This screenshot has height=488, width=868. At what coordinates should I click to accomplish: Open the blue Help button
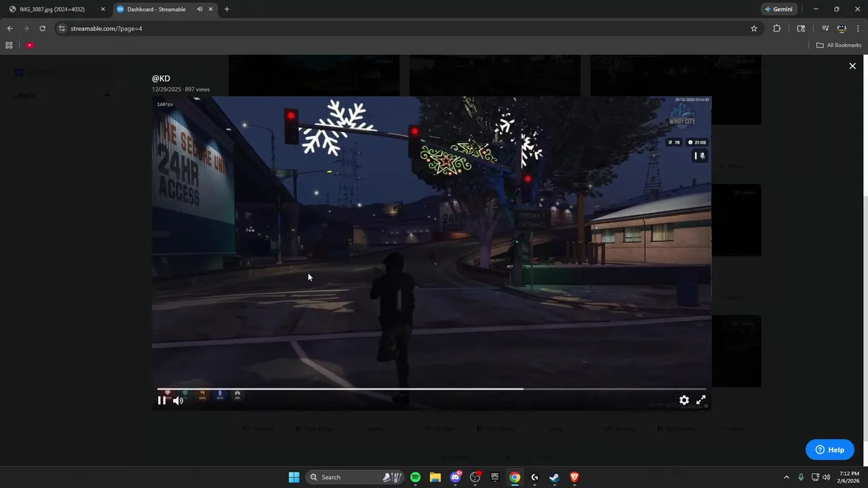click(x=829, y=449)
